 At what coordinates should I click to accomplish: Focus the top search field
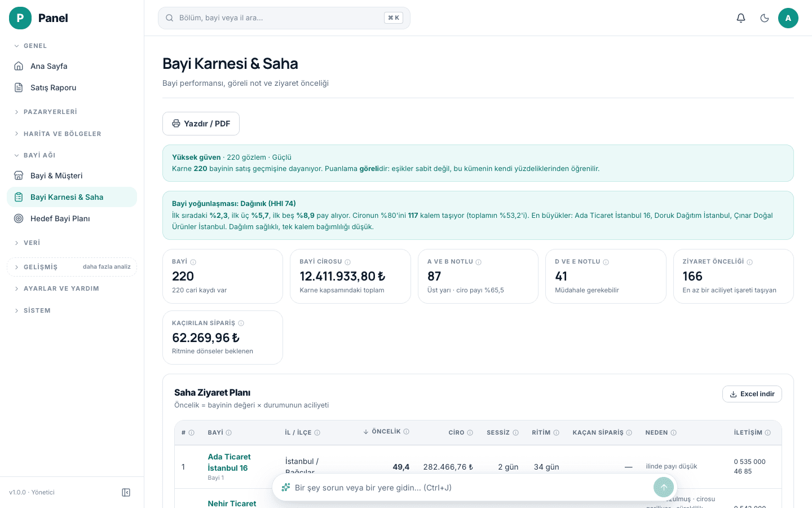[x=284, y=18]
